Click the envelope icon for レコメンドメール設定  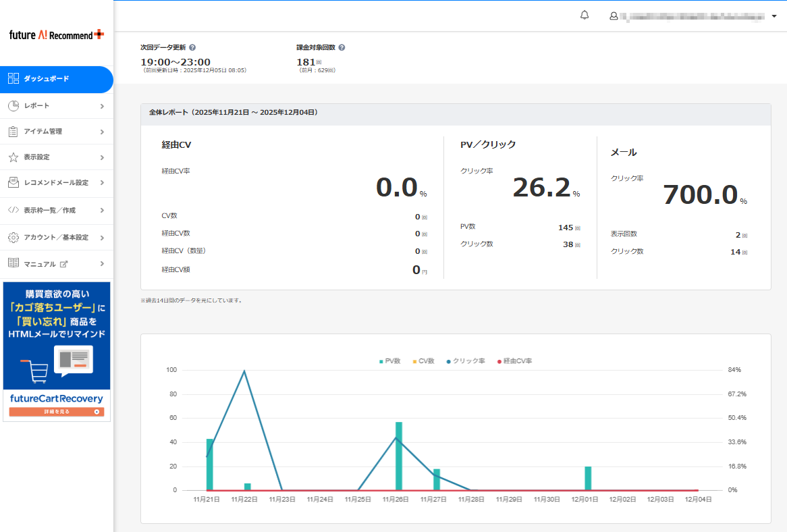[13, 183]
